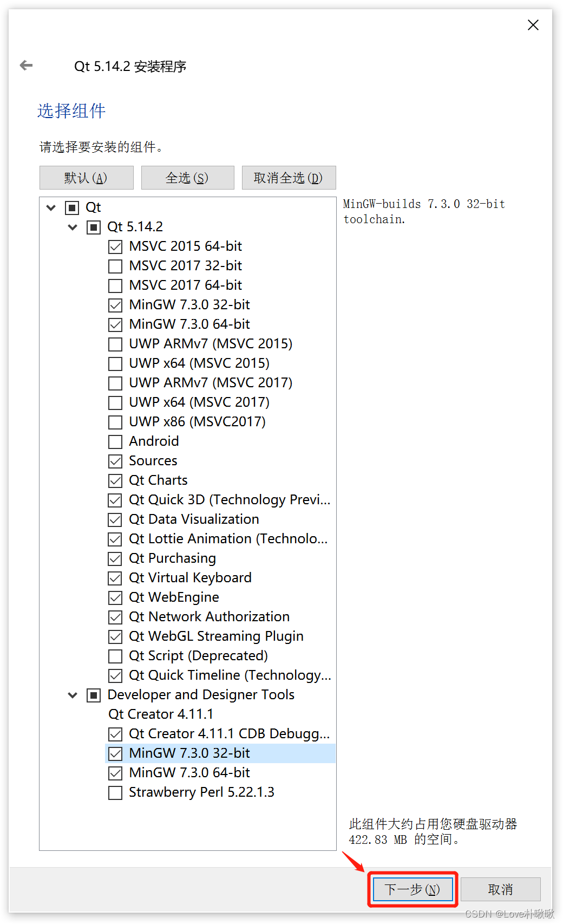The width and height of the screenshot is (563, 924).
Task: Uncheck MSVC 2015 64-bit component
Action: [x=115, y=246]
